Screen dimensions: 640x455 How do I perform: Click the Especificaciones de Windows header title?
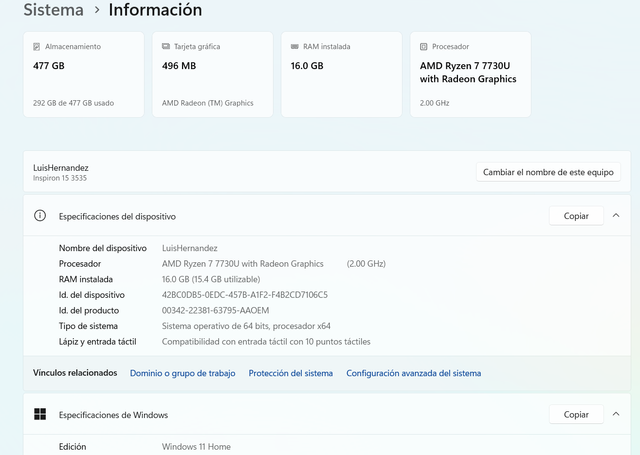coord(113,415)
